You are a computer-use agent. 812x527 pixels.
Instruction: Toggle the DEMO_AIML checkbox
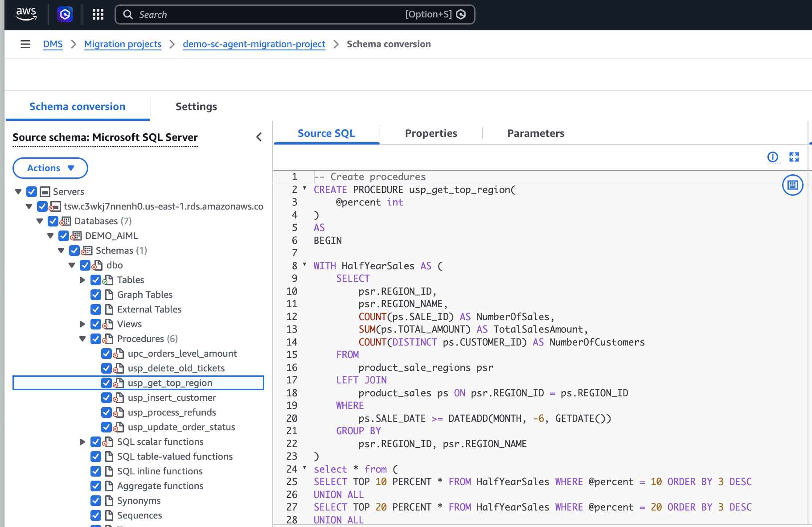coord(64,236)
